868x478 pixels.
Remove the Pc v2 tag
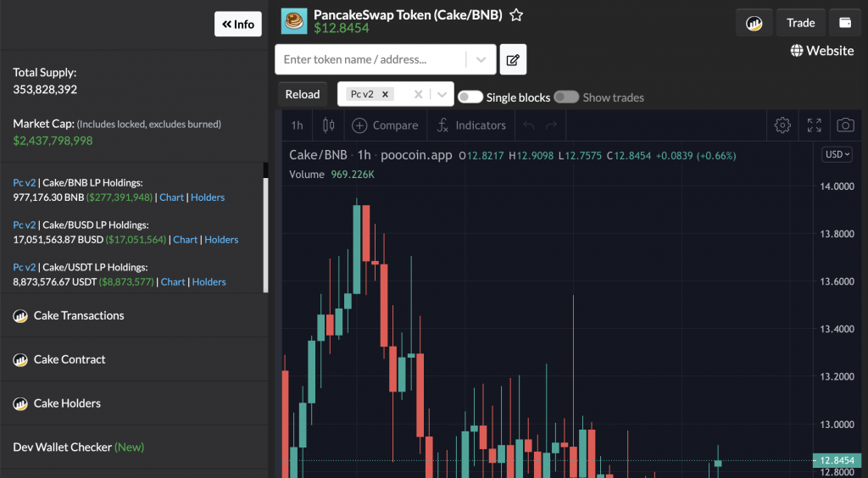(386, 94)
